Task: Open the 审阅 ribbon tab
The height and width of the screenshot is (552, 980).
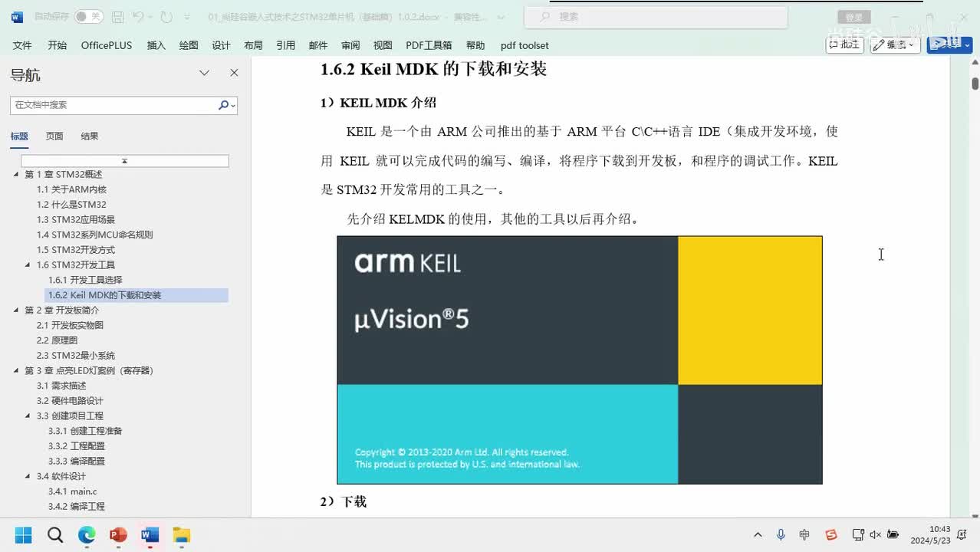Action: [x=350, y=45]
